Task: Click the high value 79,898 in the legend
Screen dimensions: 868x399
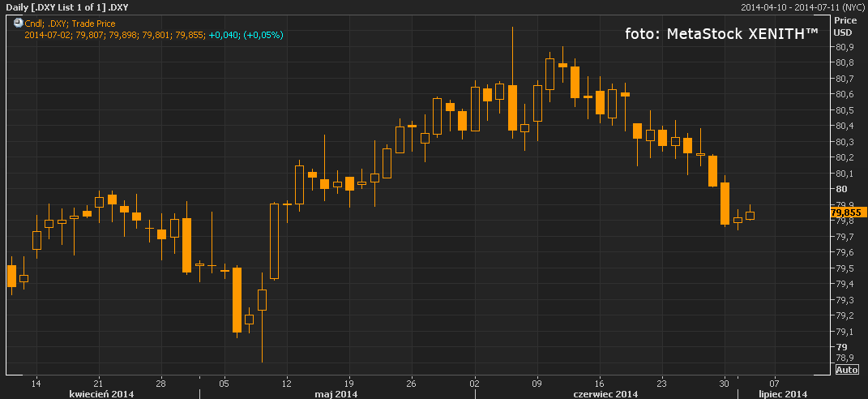Action: pyautogui.click(x=123, y=35)
